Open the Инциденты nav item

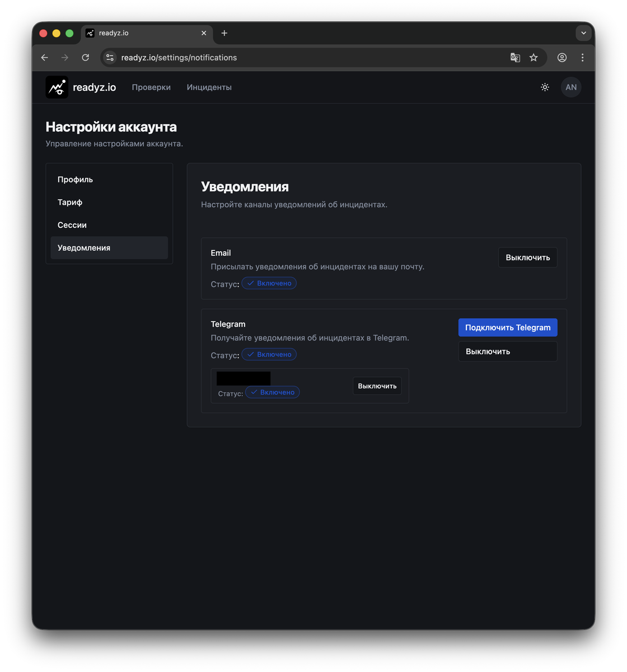point(209,87)
